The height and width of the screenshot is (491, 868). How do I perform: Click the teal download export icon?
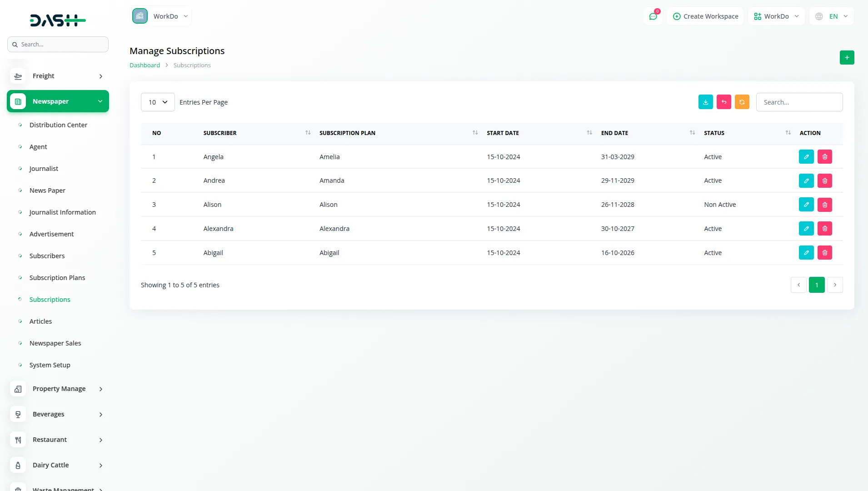tap(705, 102)
